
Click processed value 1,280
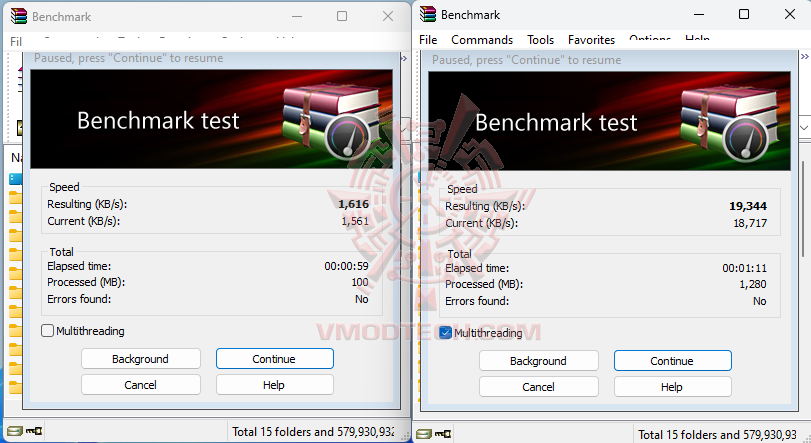753,284
